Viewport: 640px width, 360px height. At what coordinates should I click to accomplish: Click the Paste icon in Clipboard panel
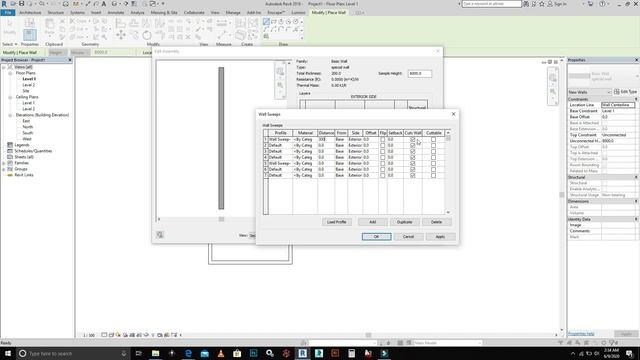coord(50,26)
